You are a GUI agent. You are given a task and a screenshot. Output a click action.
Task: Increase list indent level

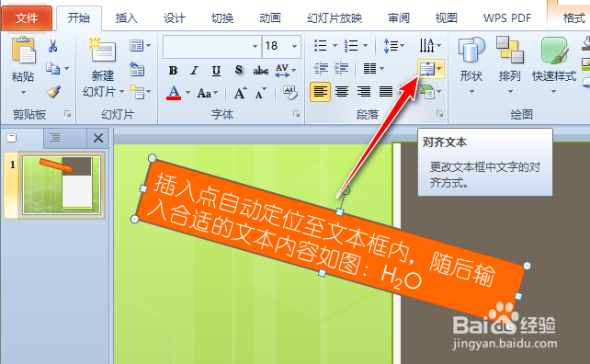[x=342, y=68]
